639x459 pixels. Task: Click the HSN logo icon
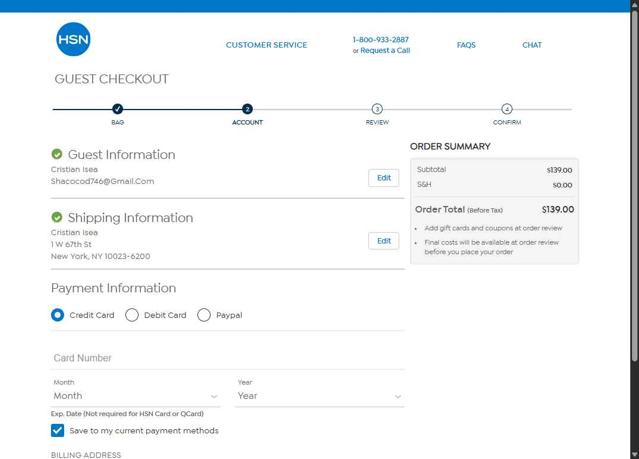72,38
